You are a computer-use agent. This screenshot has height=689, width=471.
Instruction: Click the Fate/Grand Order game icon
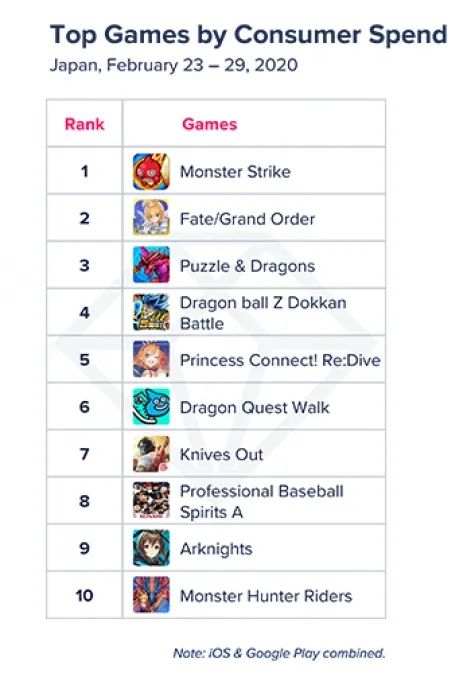tap(151, 218)
